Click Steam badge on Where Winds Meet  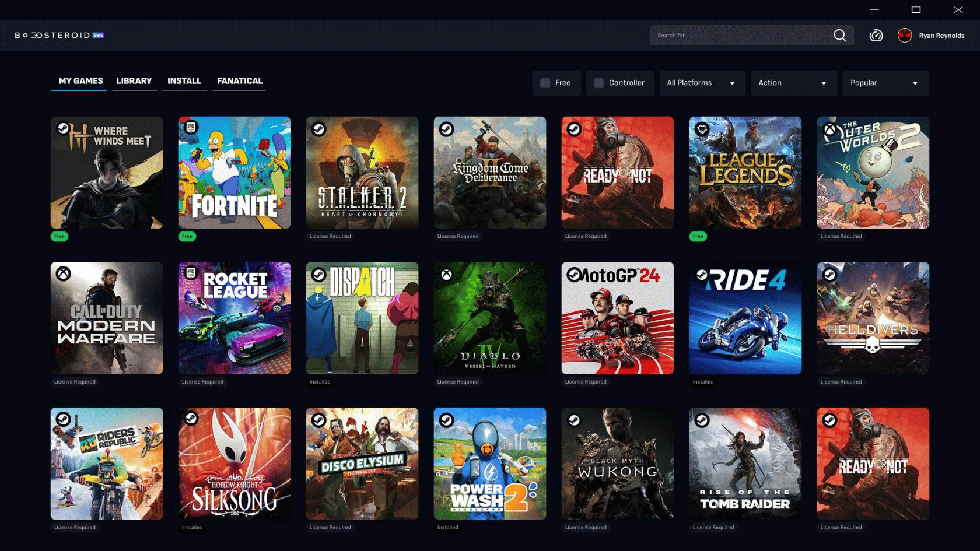(x=63, y=128)
